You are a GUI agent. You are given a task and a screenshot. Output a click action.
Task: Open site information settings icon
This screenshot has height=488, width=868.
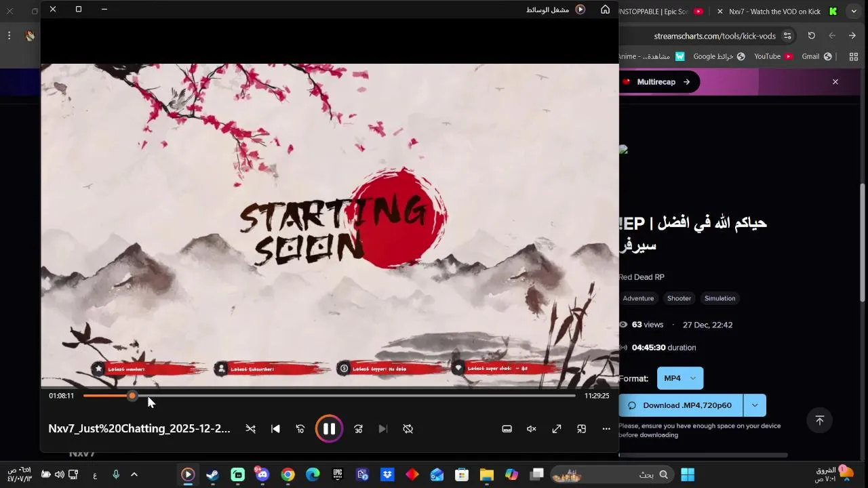pyautogui.click(x=787, y=36)
